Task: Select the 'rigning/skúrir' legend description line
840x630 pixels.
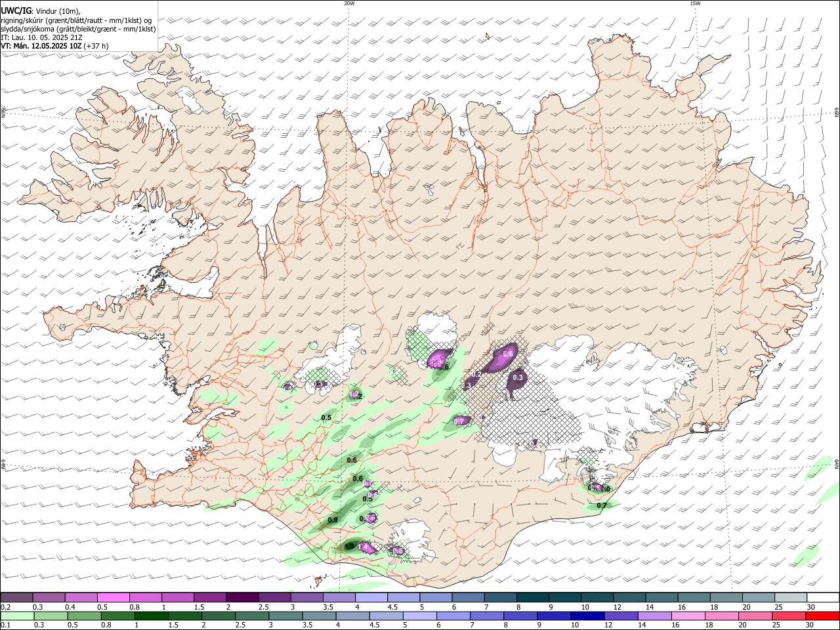Action: coord(76,20)
